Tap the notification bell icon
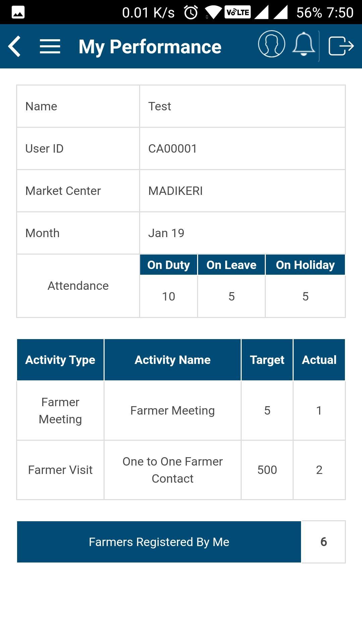 [x=304, y=44]
